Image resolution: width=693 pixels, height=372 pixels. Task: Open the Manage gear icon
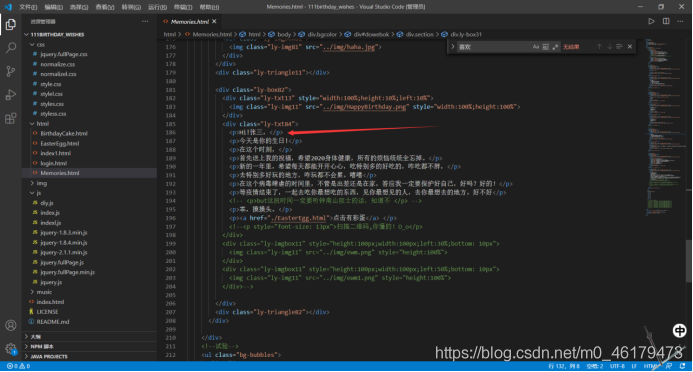pos(11,349)
